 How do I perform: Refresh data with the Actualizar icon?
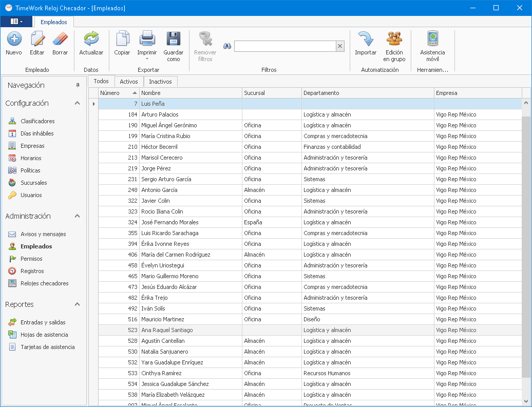91,39
